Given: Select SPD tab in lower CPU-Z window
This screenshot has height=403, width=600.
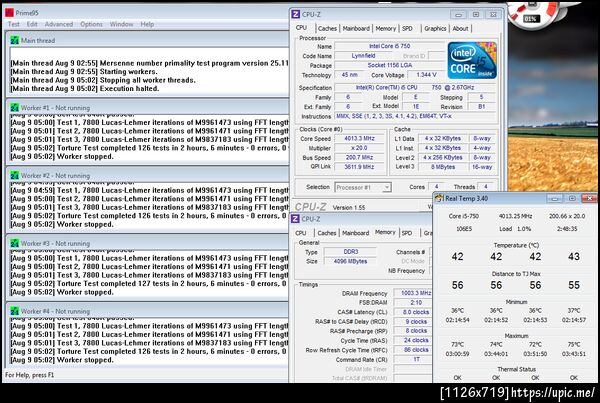Looking at the screenshot, I should tap(407, 233).
